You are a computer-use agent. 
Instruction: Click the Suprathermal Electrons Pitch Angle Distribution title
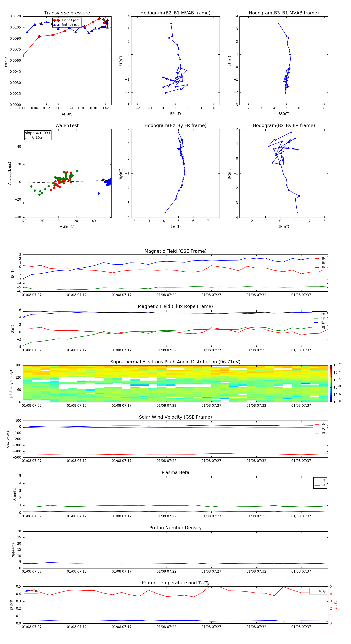tap(175, 362)
